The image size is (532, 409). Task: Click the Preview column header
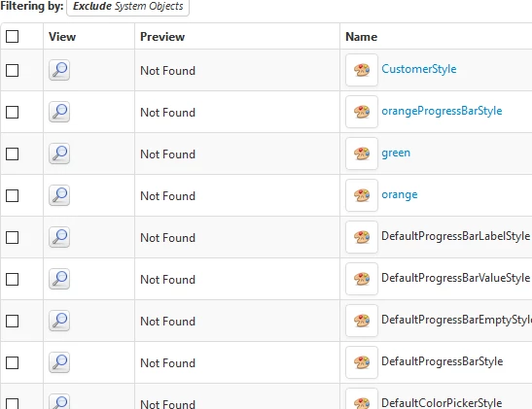pyautogui.click(x=162, y=37)
